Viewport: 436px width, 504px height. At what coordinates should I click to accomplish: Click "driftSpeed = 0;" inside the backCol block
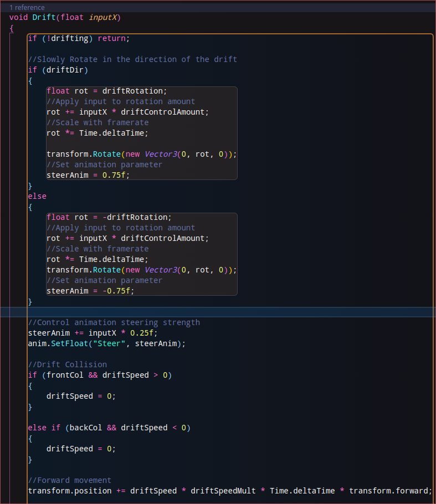[x=81, y=449]
